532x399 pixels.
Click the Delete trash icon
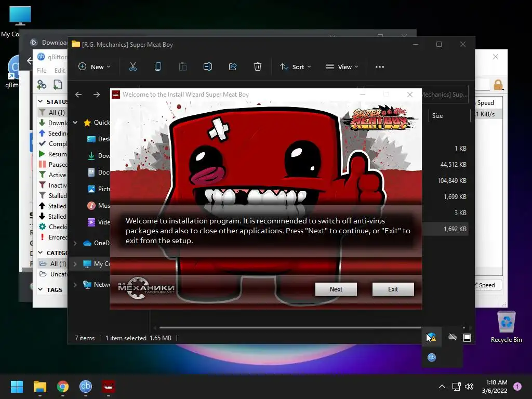pos(258,67)
